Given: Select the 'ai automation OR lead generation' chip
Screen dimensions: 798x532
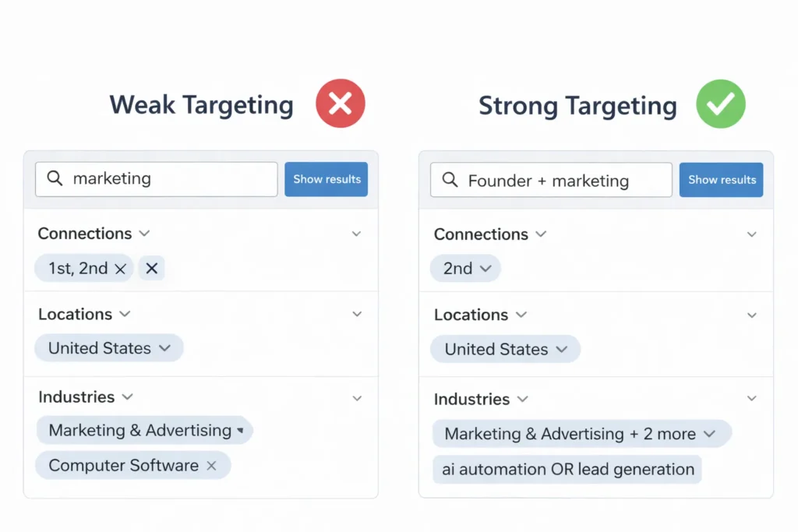Looking at the screenshot, I should pyautogui.click(x=566, y=469).
